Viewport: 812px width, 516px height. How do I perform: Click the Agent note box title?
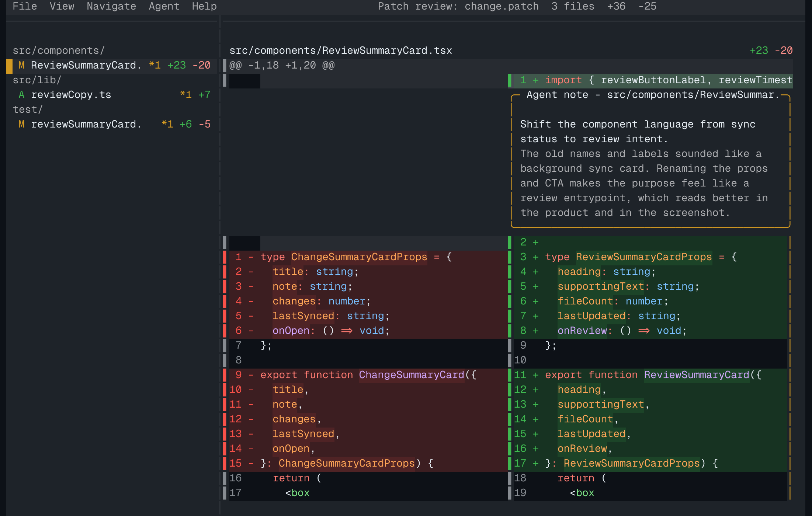coord(653,95)
